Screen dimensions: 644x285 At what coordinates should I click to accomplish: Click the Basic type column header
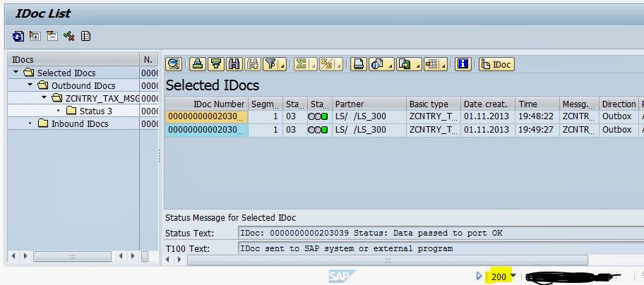click(434, 104)
